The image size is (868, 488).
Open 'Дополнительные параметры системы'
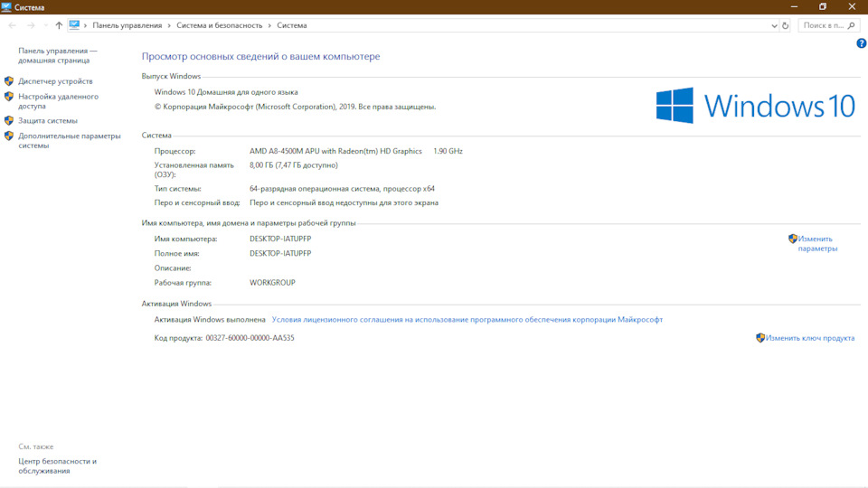70,141
